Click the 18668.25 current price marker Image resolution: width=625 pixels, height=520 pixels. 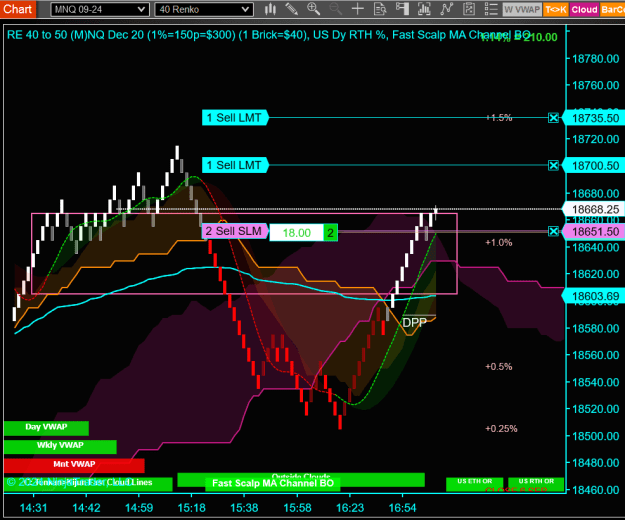[594, 209]
